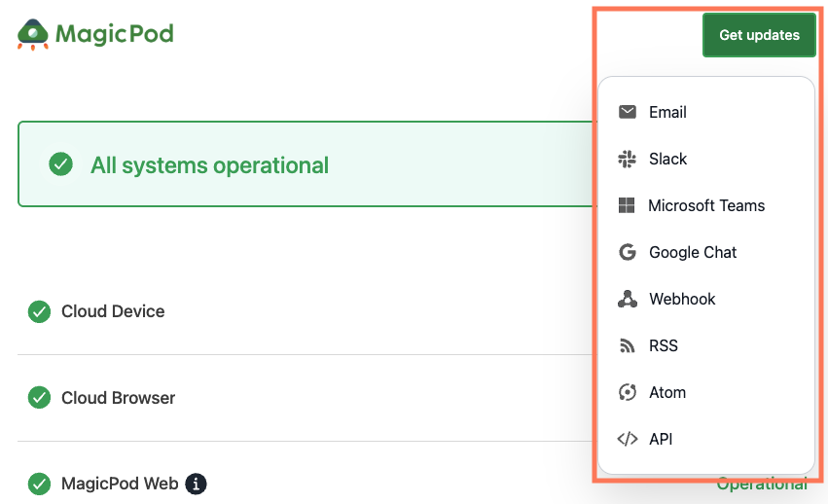
Task: Open the MagicPod Web info icon
Action: 196,484
